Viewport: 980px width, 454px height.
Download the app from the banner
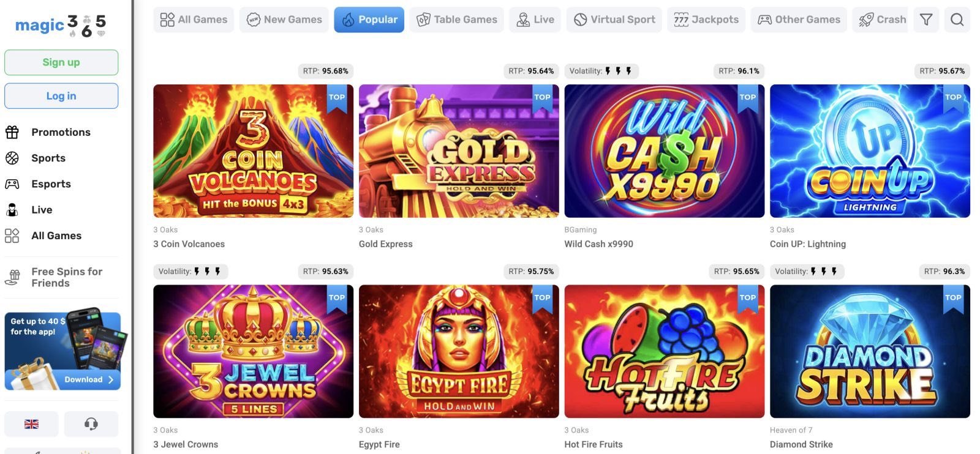[89, 379]
